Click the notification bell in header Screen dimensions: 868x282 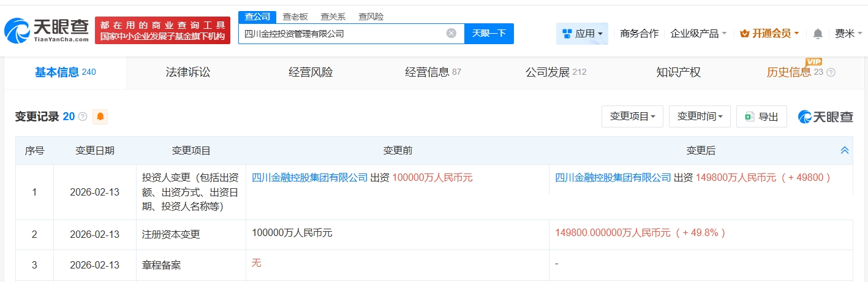click(x=818, y=34)
